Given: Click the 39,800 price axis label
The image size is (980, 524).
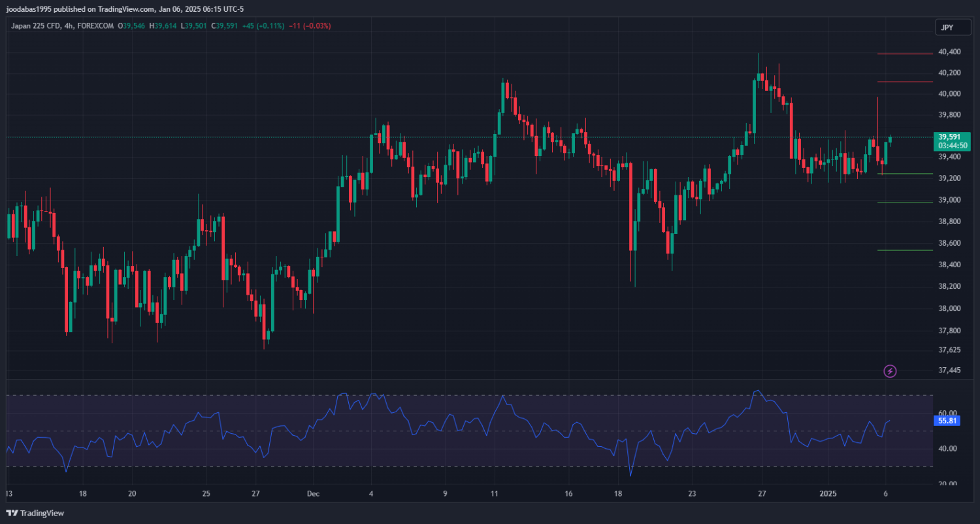Looking at the screenshot, I should click(x=949, y=115).
